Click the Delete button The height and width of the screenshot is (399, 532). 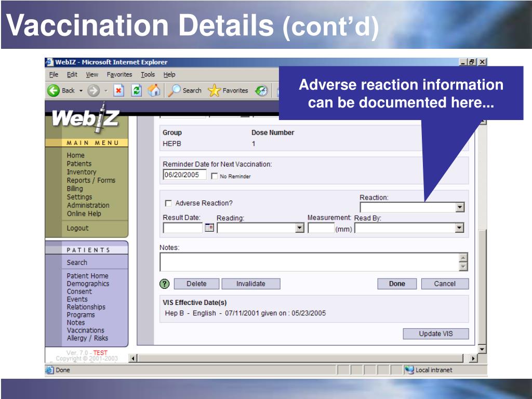pyautogui.click(x=196, y=284)
